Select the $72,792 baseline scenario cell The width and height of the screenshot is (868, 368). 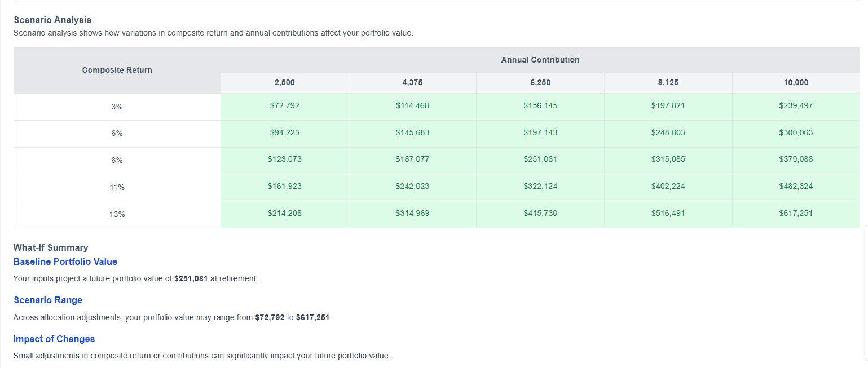[284, 105]
